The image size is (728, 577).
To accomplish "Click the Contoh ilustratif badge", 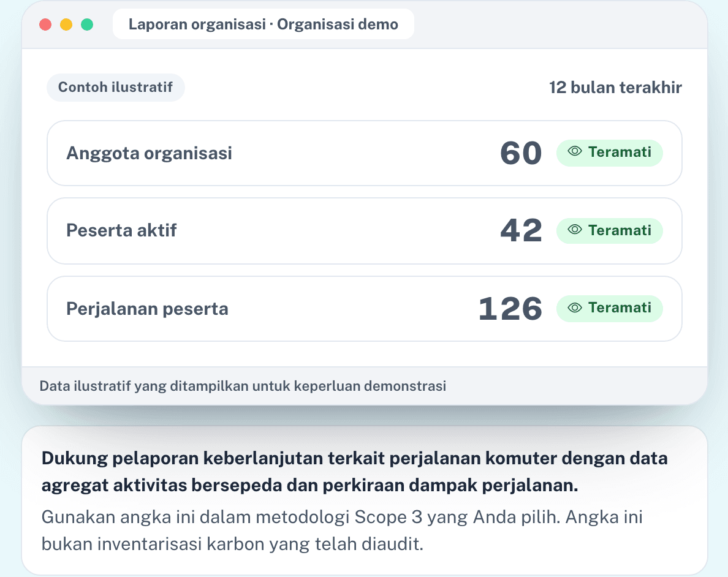I will 116,87.
